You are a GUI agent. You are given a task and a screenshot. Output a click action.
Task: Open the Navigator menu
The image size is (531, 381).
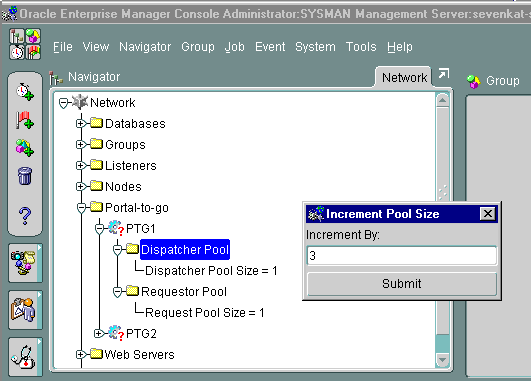145,47
